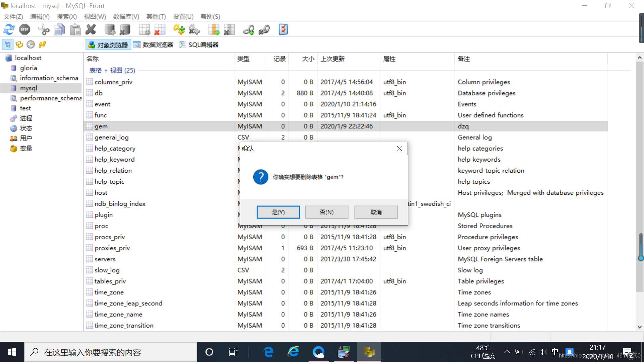
Task: Open the 文件(Z) menu
Action: [x=13, y=16]
